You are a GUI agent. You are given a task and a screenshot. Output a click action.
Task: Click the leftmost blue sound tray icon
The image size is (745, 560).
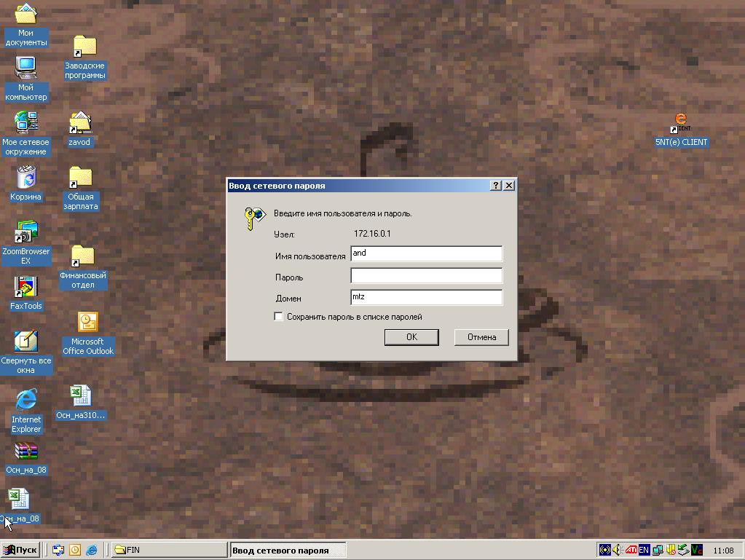point(605,550)
